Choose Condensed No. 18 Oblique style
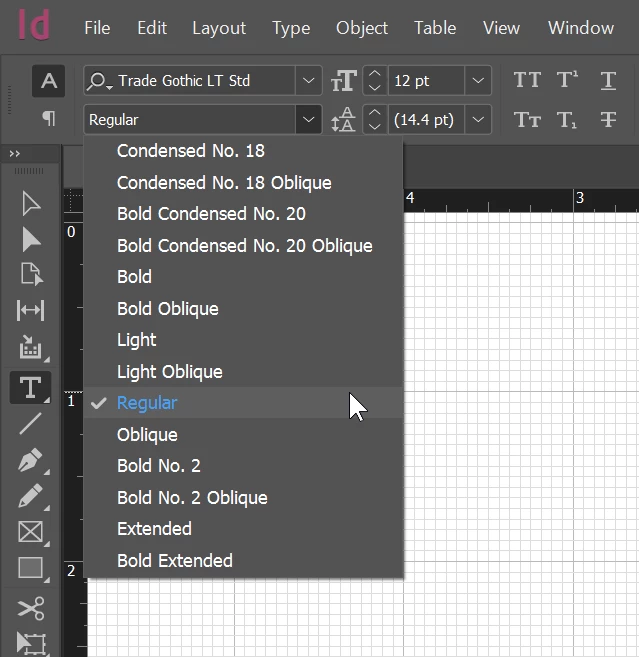639x657 pixels. pyautogui.click(x=243, y=183)
